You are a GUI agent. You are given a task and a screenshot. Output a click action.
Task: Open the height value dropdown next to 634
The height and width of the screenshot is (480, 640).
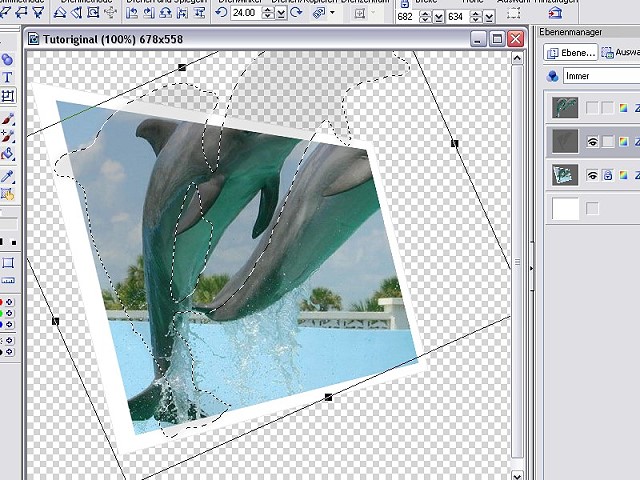point(489,17)
